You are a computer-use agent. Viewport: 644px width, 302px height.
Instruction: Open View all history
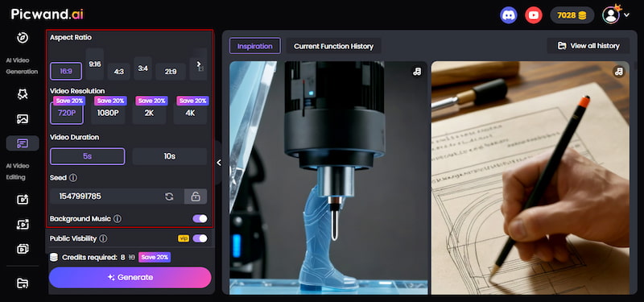(588, 46)
